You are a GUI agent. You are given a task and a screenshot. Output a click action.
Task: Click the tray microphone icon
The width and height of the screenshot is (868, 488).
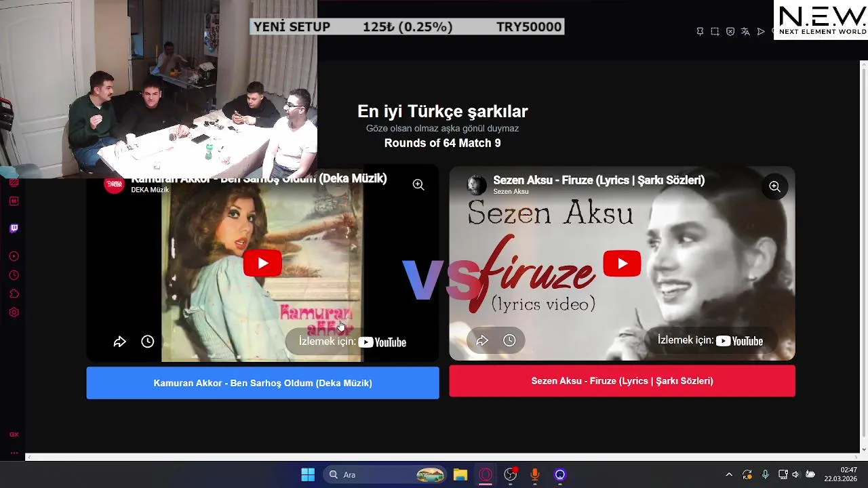pyautogui.click(x=765, y=474)
